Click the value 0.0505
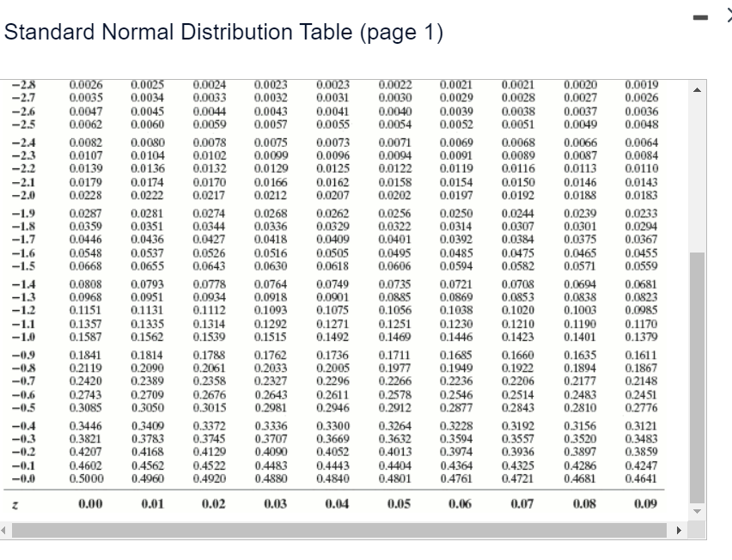The width and height of the screenshot is (732, 560). point(332,253)
